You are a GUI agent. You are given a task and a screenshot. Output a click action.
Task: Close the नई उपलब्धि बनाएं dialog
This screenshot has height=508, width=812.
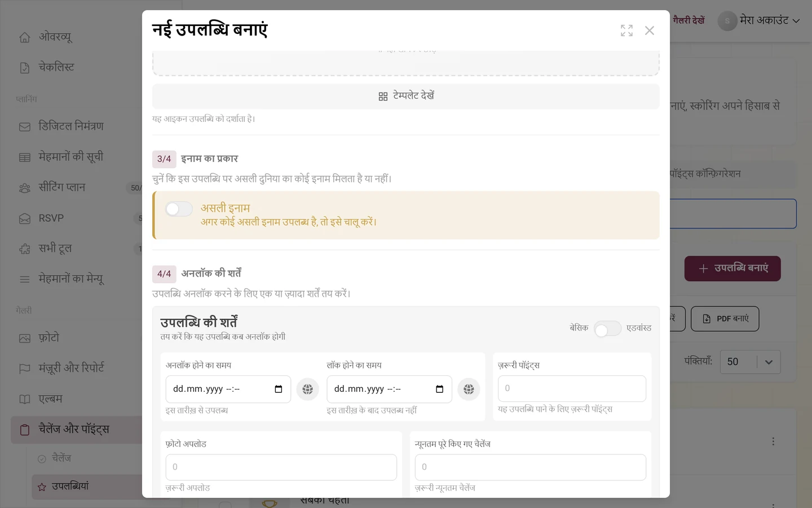(650, 30)
